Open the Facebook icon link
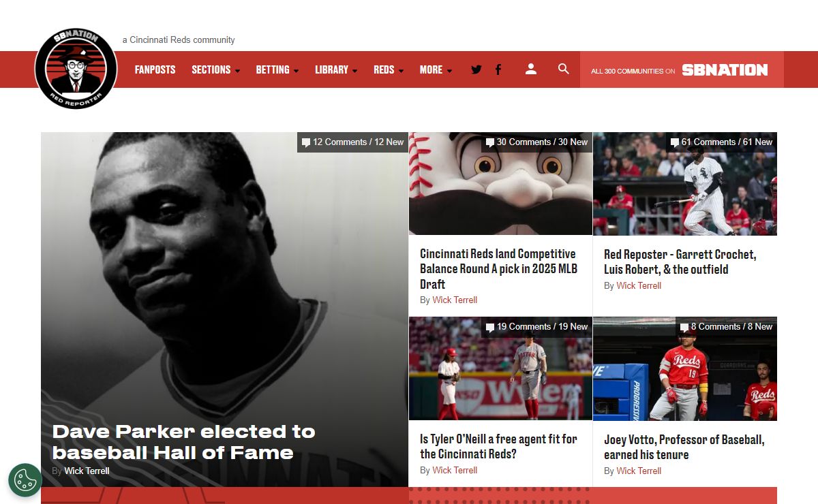Image resolution: width=818 pixels, height=504 pixels. (x=498, y=69)
